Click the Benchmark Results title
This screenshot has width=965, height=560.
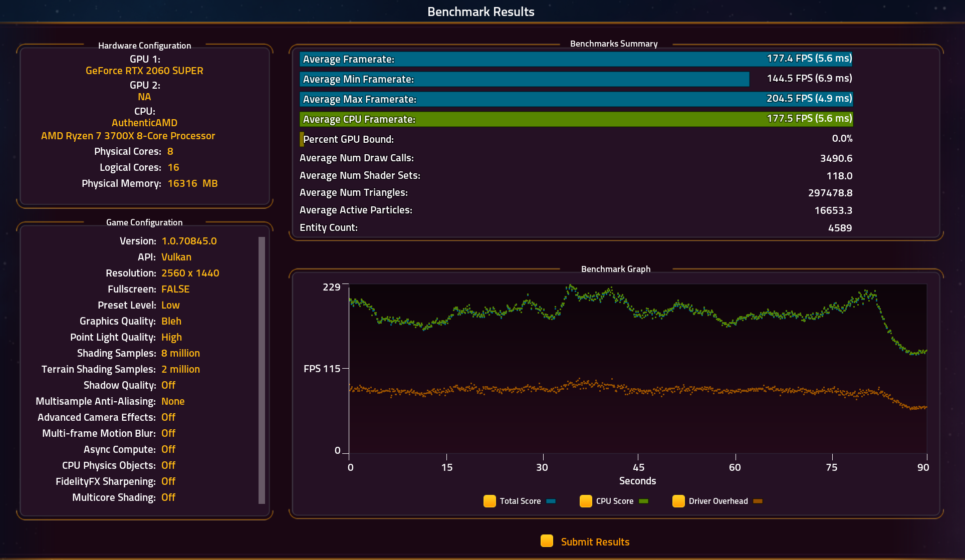(x=480, y=12)
